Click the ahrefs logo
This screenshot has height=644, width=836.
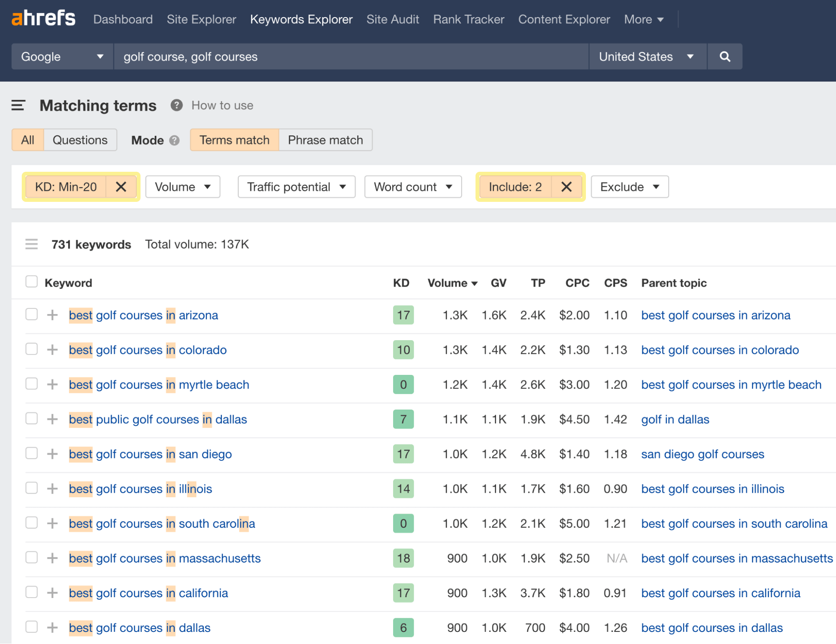pyautogui.click(x=43, y=18)
